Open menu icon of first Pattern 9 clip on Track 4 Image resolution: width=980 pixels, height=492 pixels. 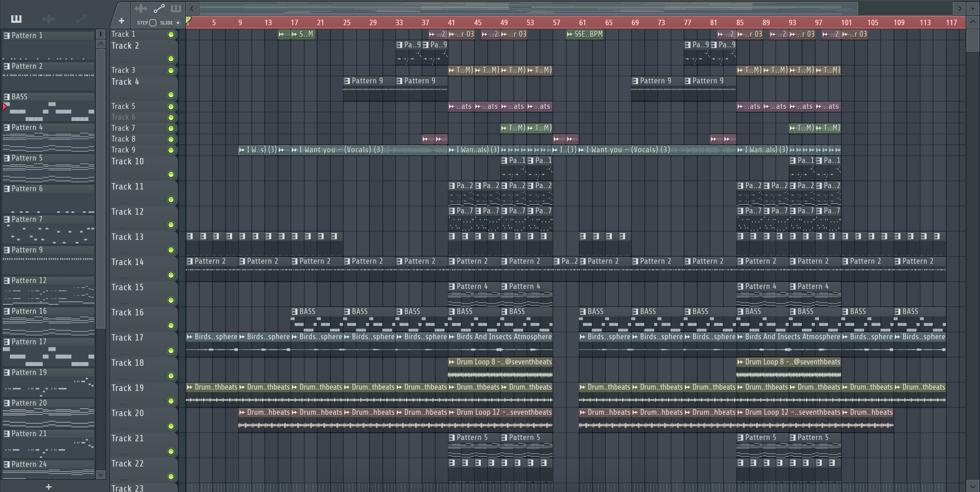347,81
